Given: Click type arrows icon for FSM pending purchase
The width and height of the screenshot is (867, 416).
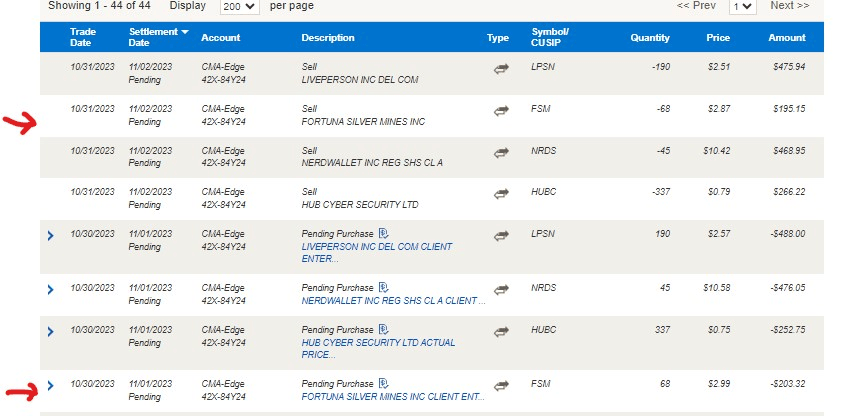Looking at the screenshot, I should coord(501,385).
